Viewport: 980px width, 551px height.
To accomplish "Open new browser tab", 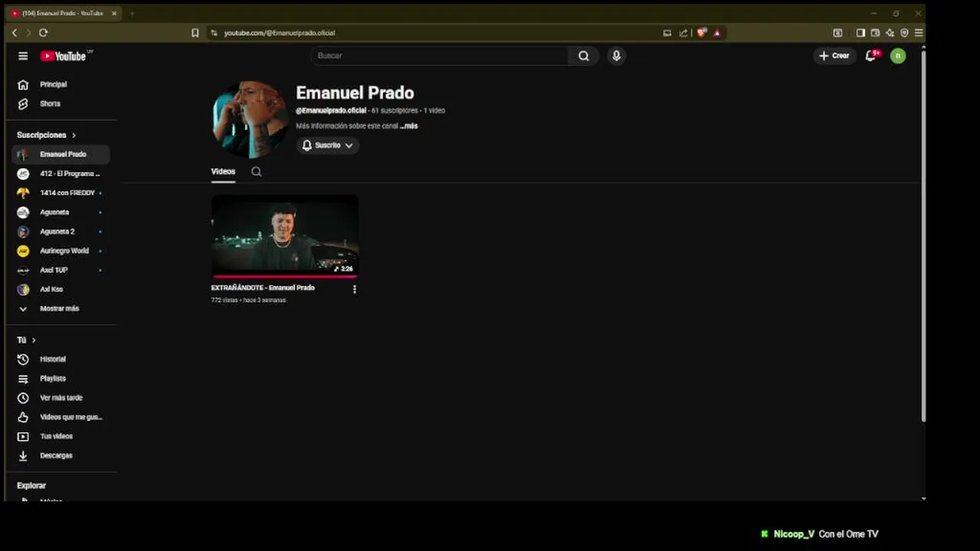I will coord(132,13).
